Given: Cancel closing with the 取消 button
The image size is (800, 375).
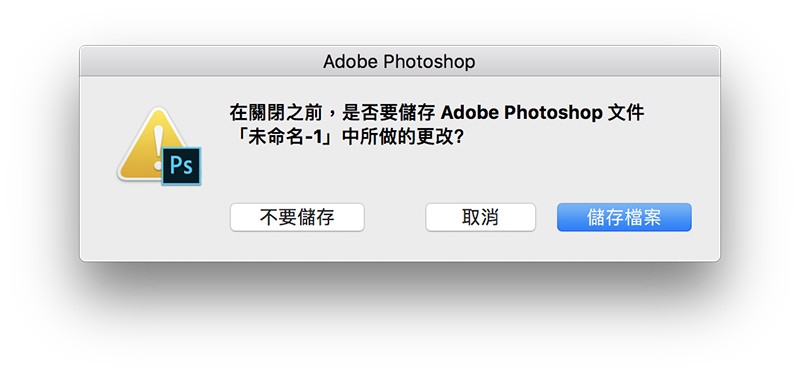Looking at the screenshot, I should coord(481,217).
